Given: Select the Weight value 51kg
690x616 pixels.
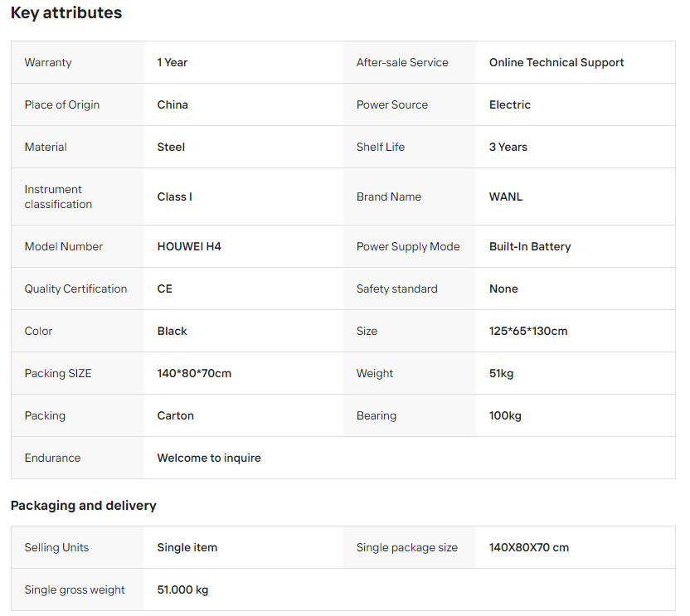Looking at the screenshot, I should tap(502, 373).
